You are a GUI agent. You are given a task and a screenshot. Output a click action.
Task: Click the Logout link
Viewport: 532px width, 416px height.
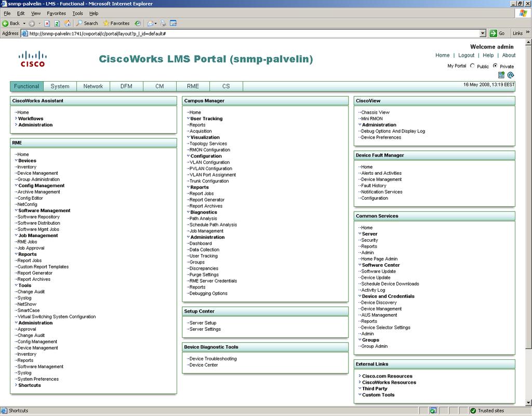(466, 55)
